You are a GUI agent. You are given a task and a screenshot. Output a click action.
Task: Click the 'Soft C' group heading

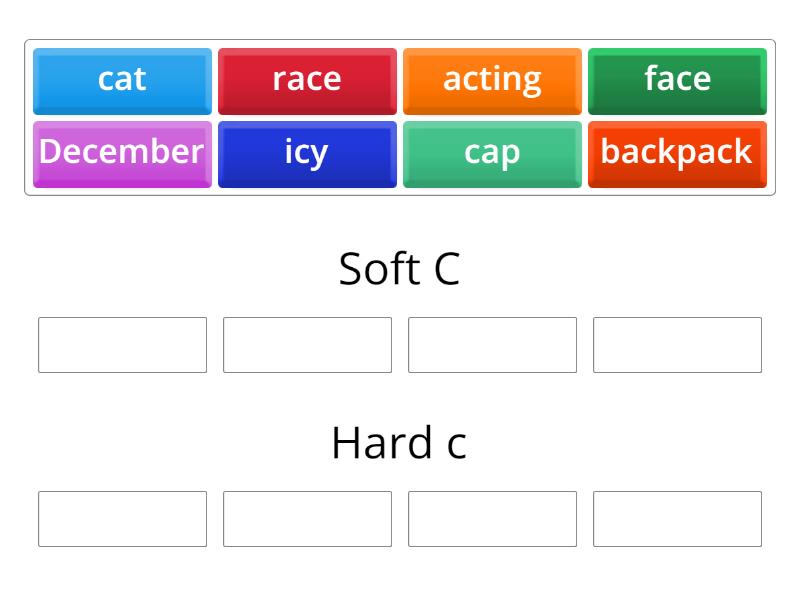[399, 269]
